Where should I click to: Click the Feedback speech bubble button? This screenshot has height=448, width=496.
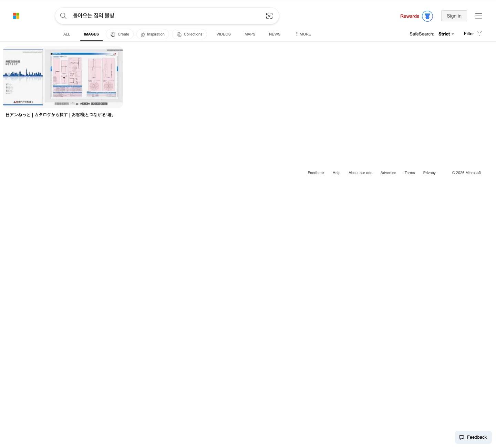click(473, 437)
